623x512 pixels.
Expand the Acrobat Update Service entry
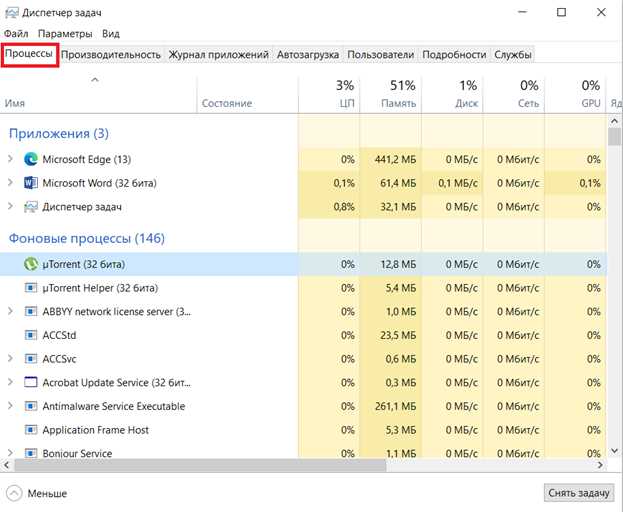pyautogui.click(x=10, y=383)
